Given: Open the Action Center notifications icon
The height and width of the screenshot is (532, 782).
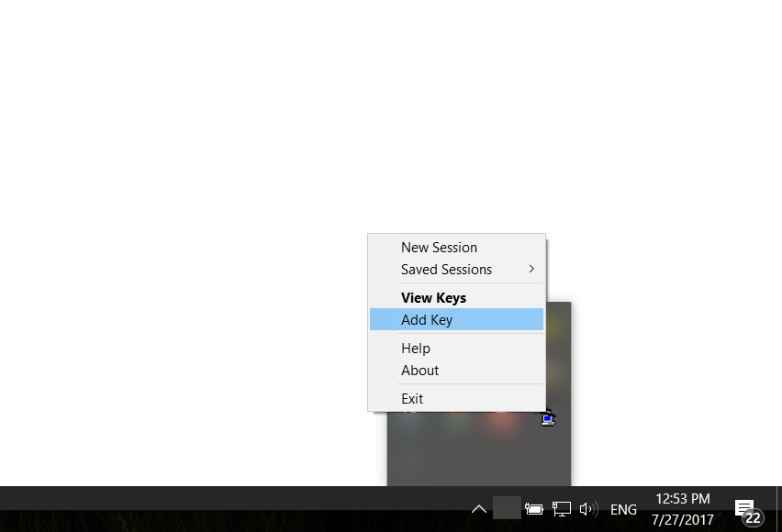Looking at the screenshot, I should 748,512.
